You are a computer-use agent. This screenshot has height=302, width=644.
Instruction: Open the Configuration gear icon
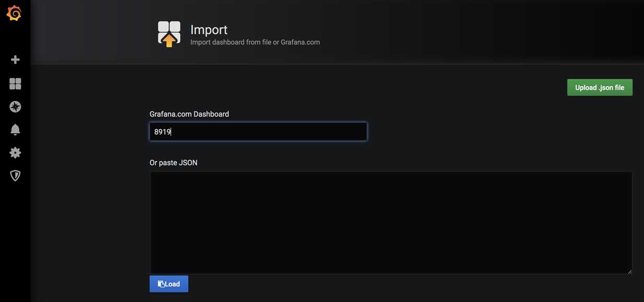(15, 153)
